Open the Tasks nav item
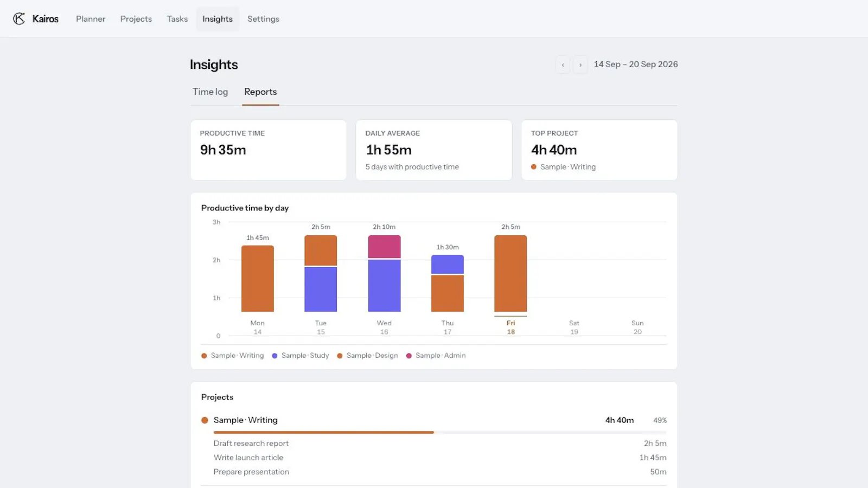The height and width of the screenshot is (488, 868). (x=177, y=19)
